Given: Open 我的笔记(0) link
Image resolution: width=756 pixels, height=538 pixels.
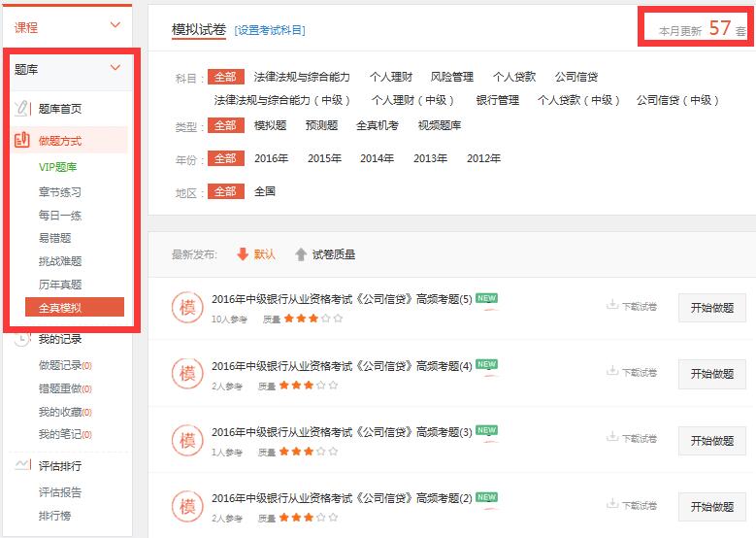Looking at the screenshot, I should pyautogui.click(x=65, y=434).
